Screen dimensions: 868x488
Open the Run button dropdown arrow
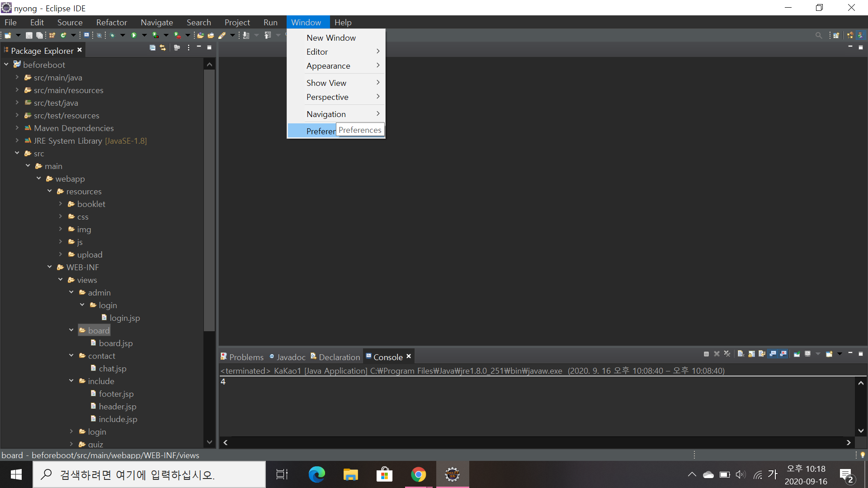point(144,35)
